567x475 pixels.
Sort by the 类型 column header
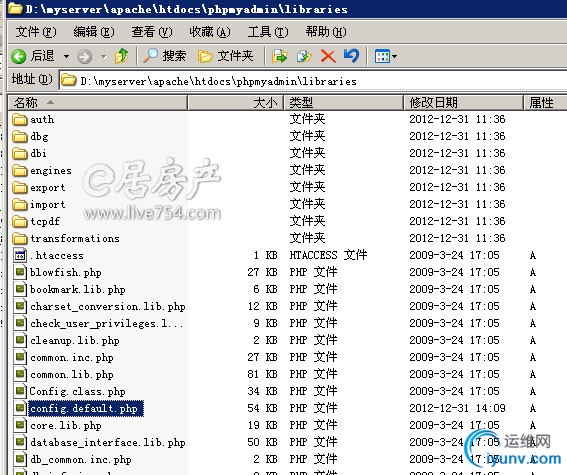(344, 103)
